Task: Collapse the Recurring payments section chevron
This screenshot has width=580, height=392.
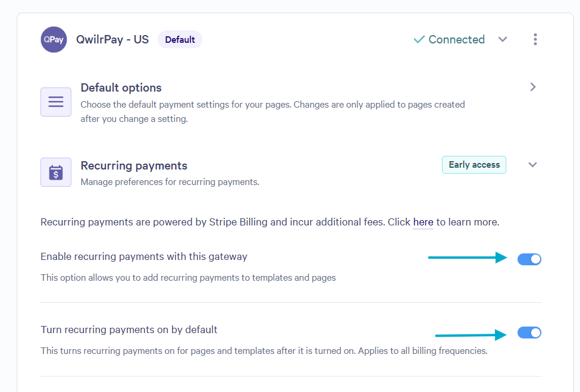Action: (532, 165)
